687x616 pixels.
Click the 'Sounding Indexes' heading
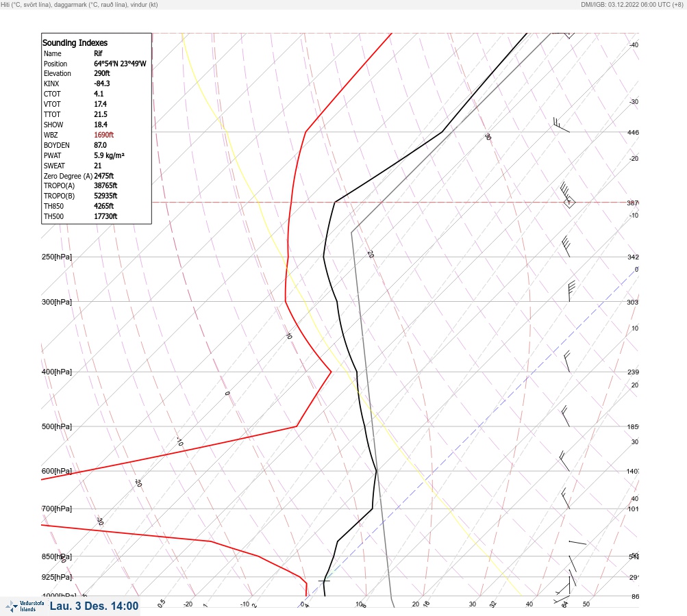[x=75, y=43]
